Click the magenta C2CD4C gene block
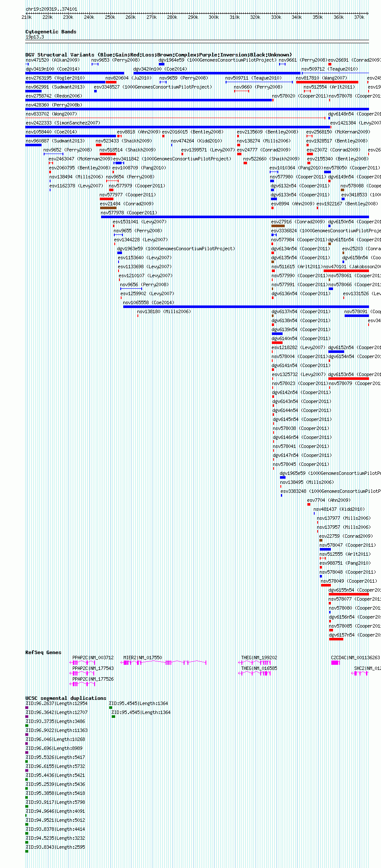381x868 pixels. coord(336,663)
